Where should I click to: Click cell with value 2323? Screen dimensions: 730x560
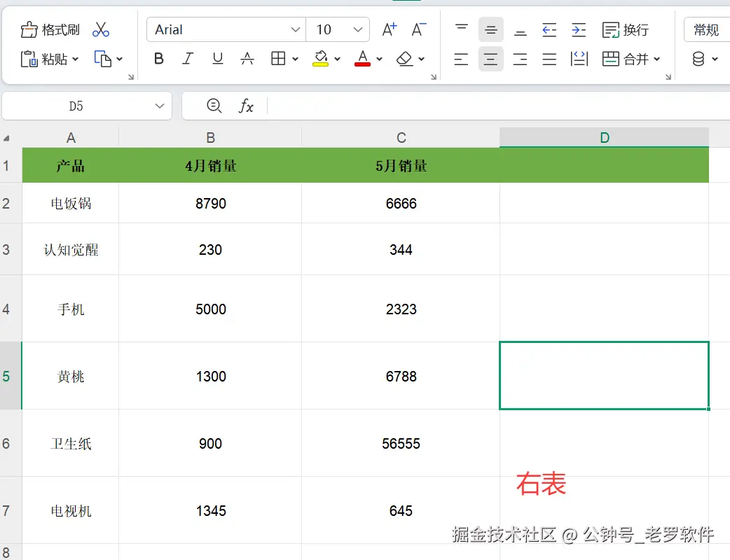tap(401, 309)
